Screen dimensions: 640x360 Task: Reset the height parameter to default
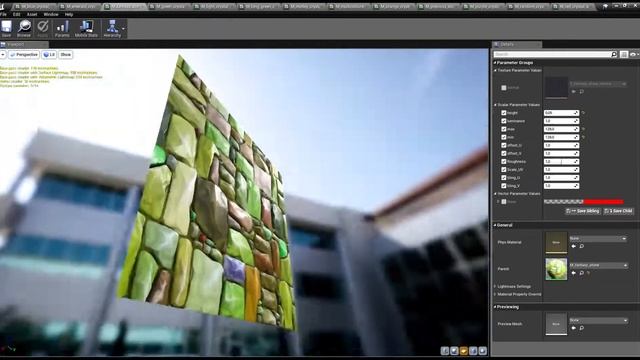(x=583, y=113)
